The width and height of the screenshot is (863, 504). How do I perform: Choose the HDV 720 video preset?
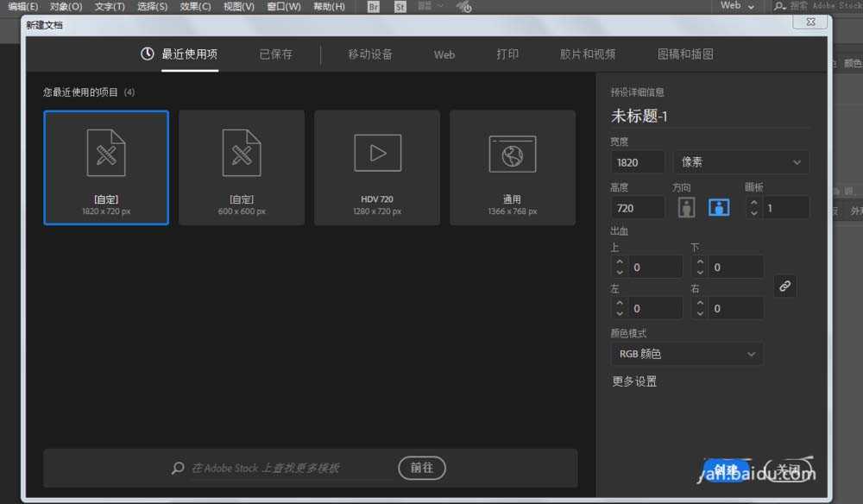[377, 167]
